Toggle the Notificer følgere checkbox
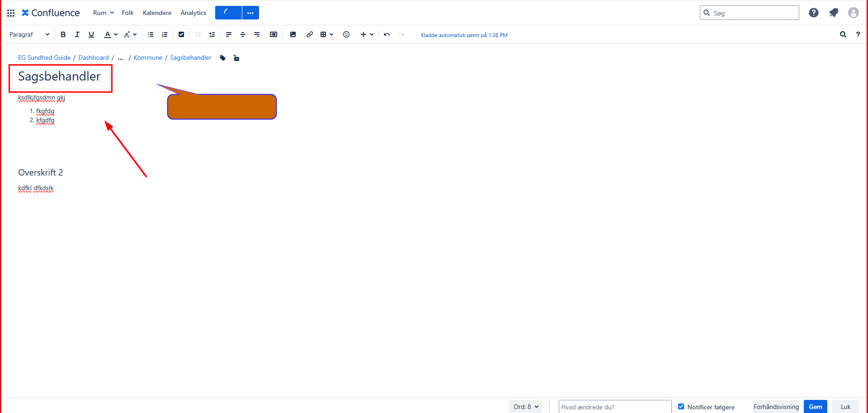 681,407
